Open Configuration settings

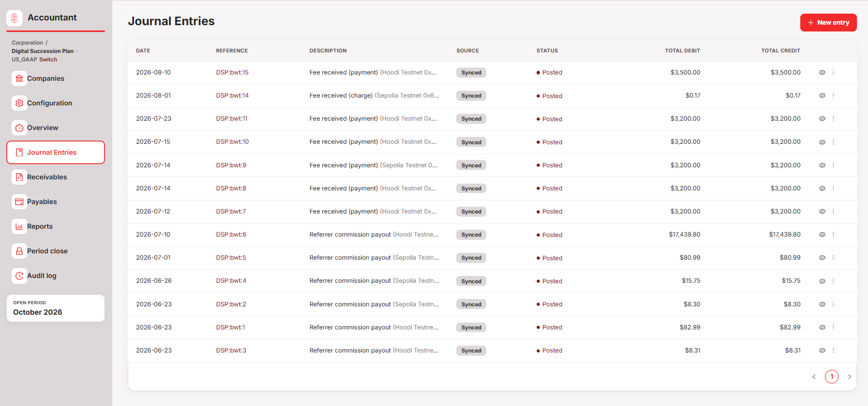click(x=56, y=103)
